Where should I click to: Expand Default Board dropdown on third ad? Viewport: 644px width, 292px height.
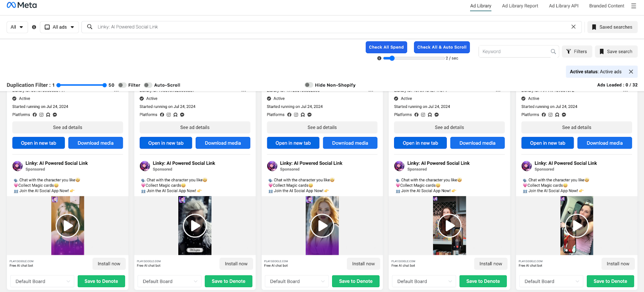297,281
